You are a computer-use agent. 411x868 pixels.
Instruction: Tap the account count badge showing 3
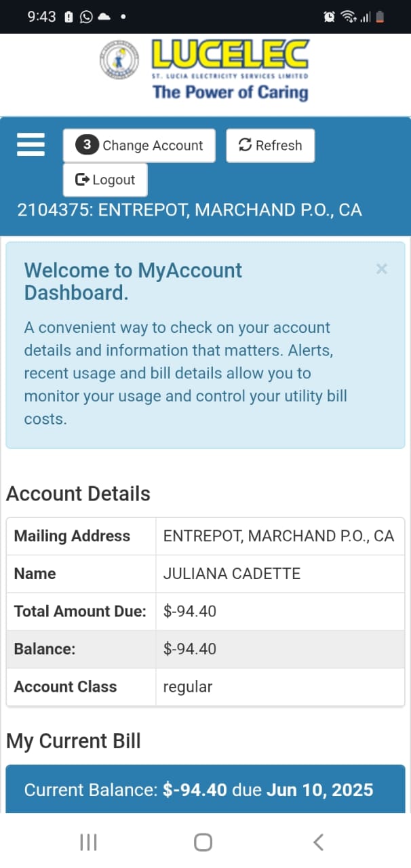[87, 145]
